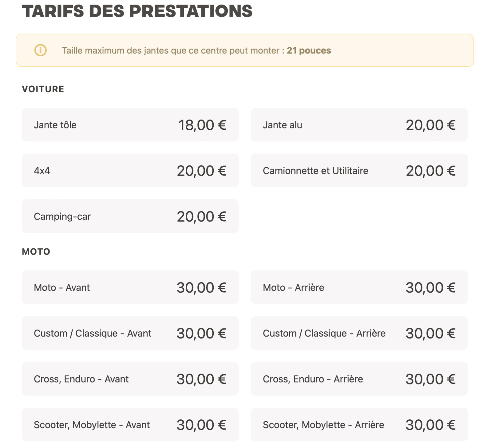The width and height of the screenshot is (490, 448).
Task: Pick Scooter, Mobylette - Arrière
Action: click(359, 425)
